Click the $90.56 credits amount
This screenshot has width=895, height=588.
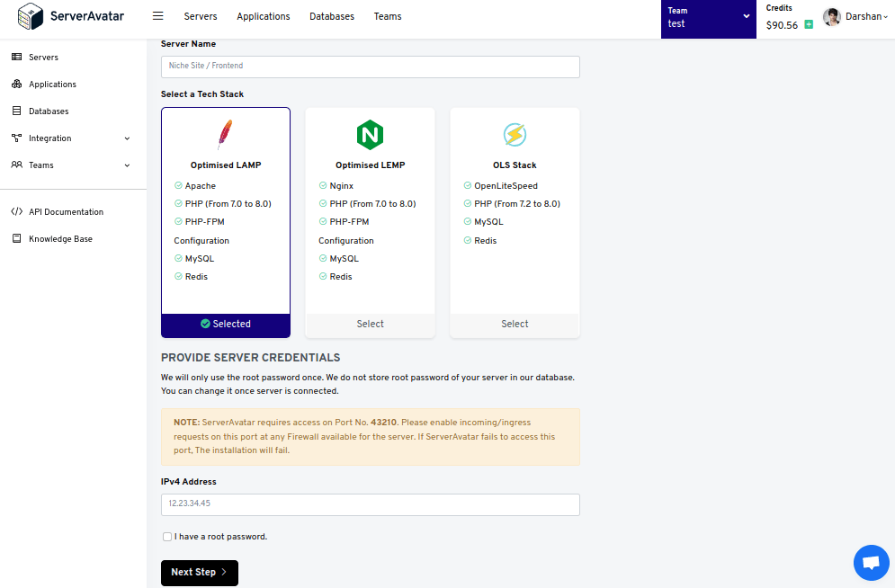[782, 25]
